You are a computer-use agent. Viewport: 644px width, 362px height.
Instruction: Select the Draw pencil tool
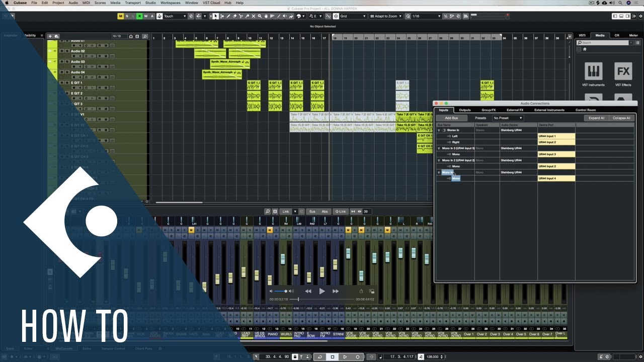click(228, 16)
